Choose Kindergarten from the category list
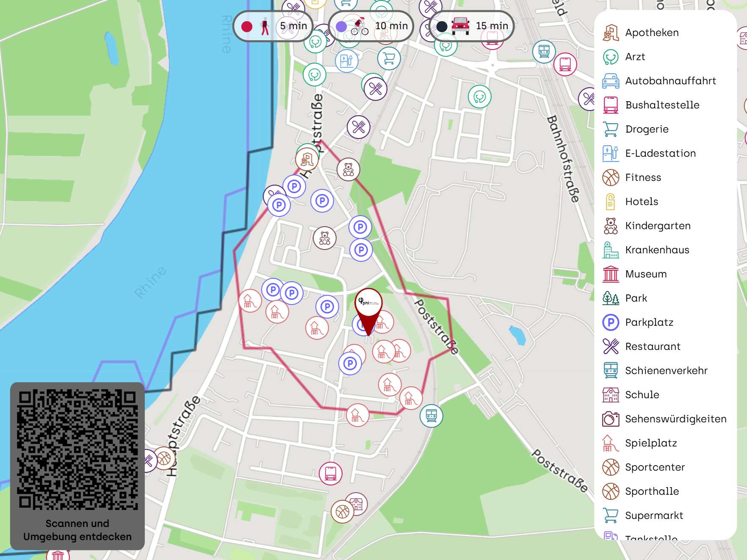Viewport: 747px width, 560px height. 657,226
